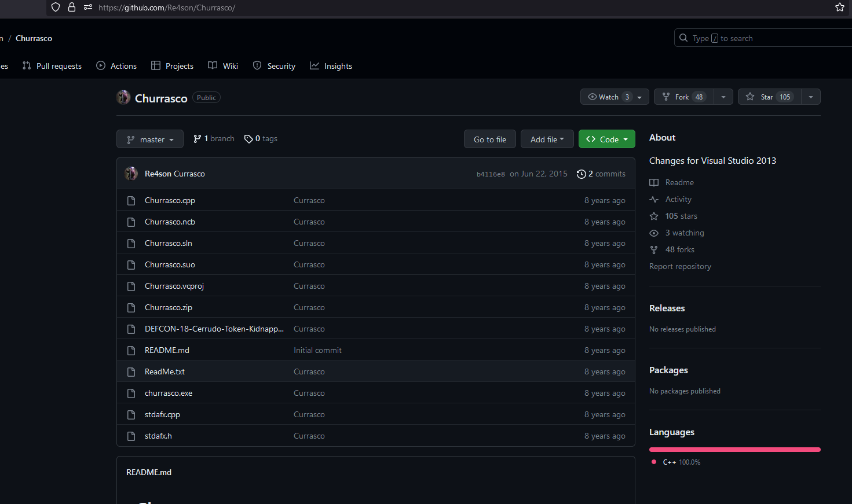Click the Churrasco repository owner avatar
This screenshot has width=852, height=504.
point(123,97)
